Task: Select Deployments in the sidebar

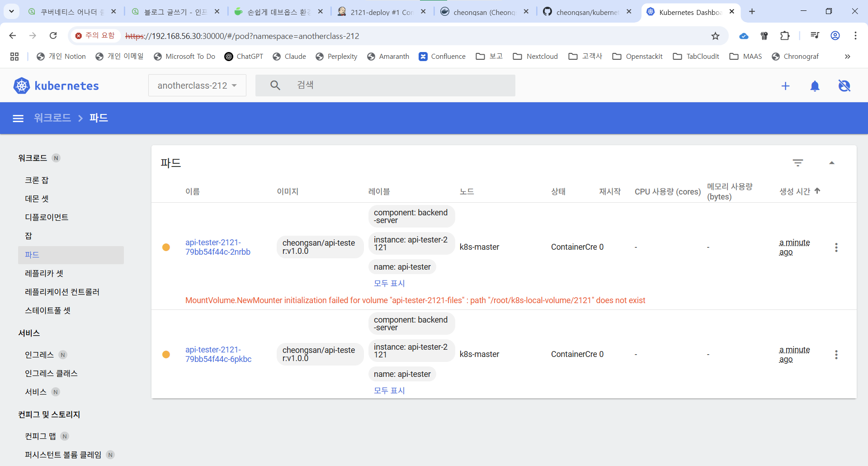Action: point(47,217)
